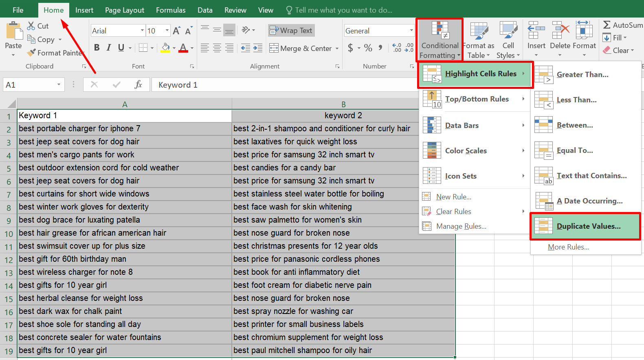Decrease font size with smaller A

(x=188, y=31)
